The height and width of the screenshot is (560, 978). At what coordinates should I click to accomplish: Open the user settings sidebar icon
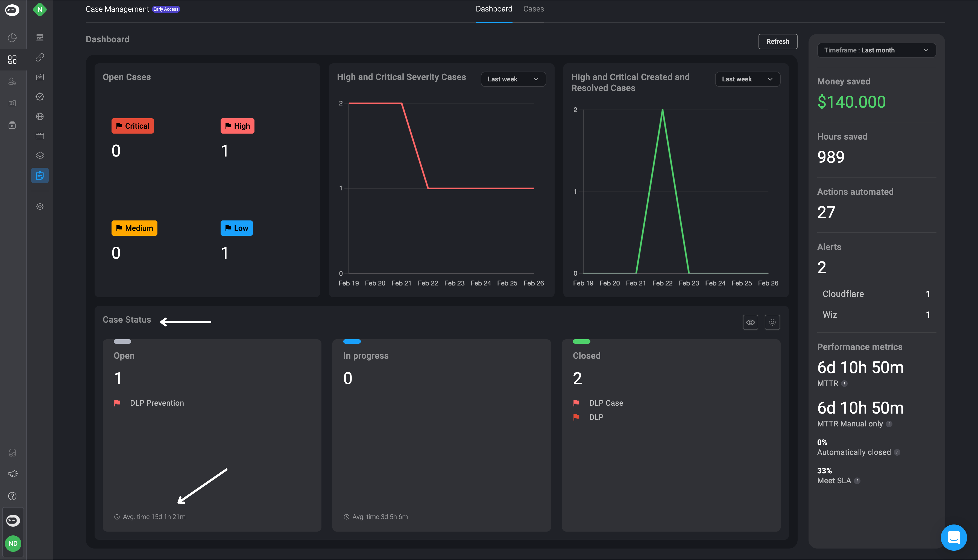pos(12,81)
